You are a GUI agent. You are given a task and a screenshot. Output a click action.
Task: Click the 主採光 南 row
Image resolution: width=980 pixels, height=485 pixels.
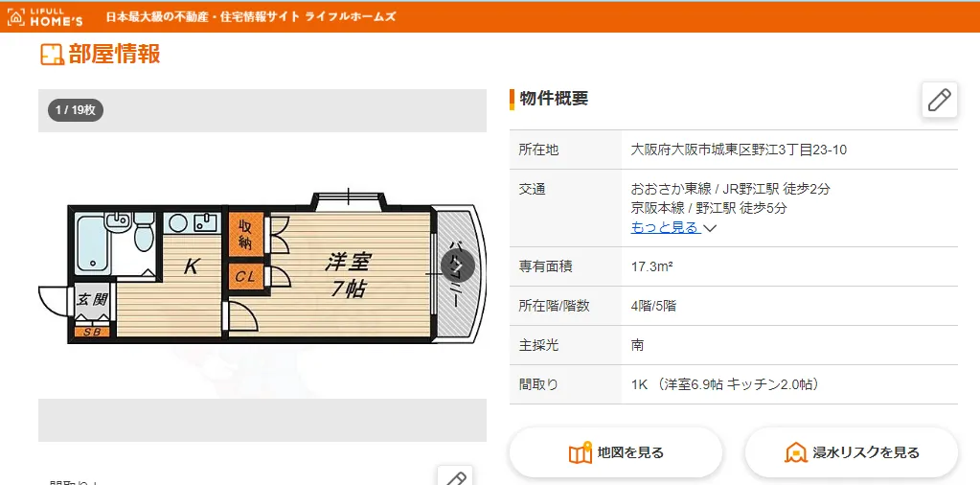pyautogui.click(x=733, y=345)
